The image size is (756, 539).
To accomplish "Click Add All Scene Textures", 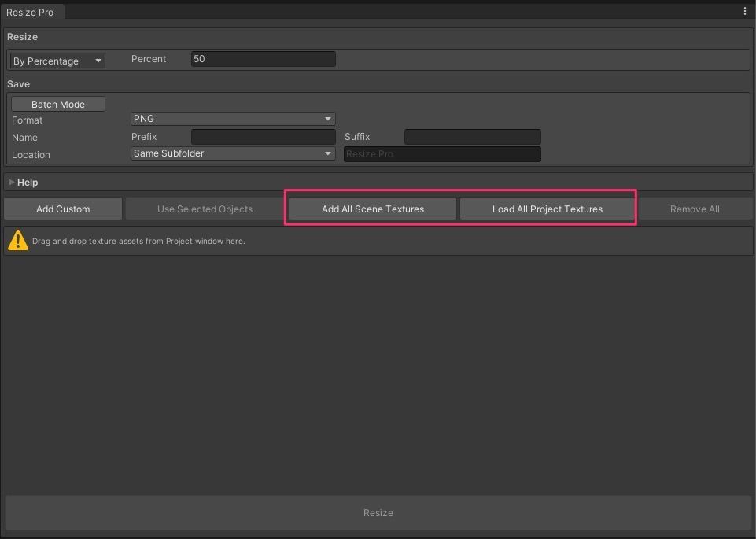I will (x=373, y=209).
